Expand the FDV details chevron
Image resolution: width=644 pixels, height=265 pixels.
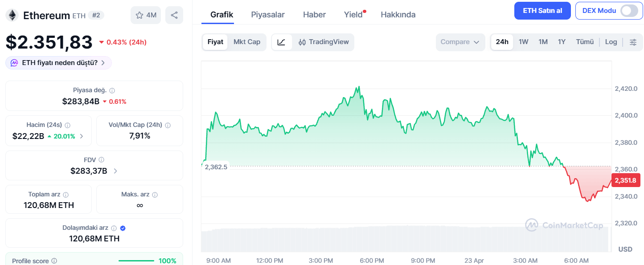click(x=115, y=170)
